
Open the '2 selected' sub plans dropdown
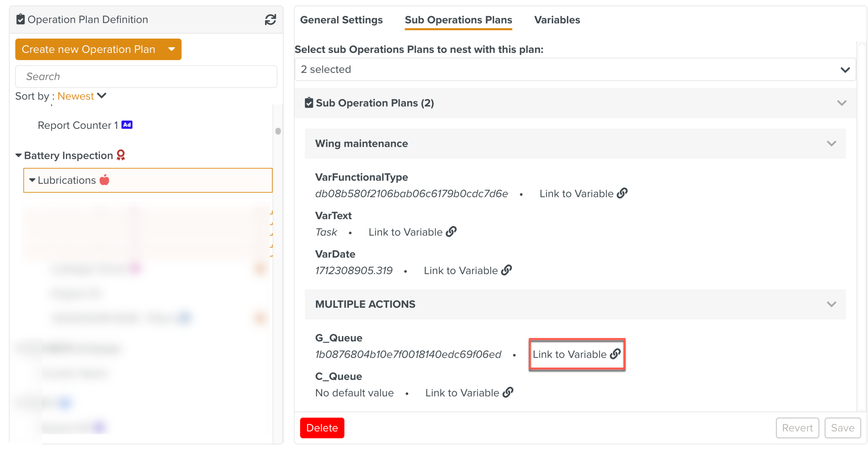[x=575, y=69]
